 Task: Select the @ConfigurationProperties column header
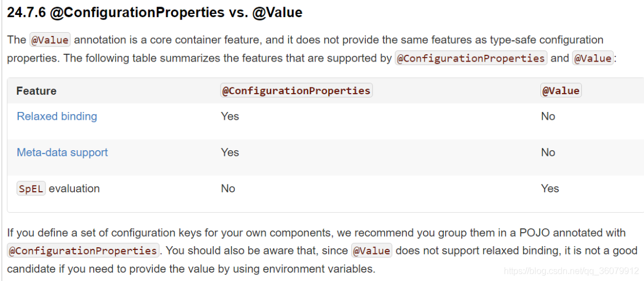click(296, 91)
